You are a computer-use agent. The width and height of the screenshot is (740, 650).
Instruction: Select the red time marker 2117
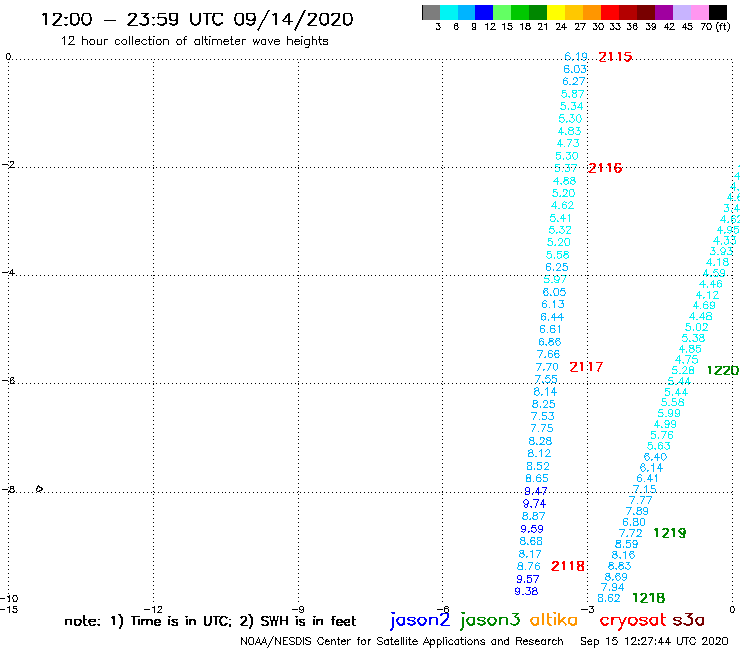click(x=586, y=367)
